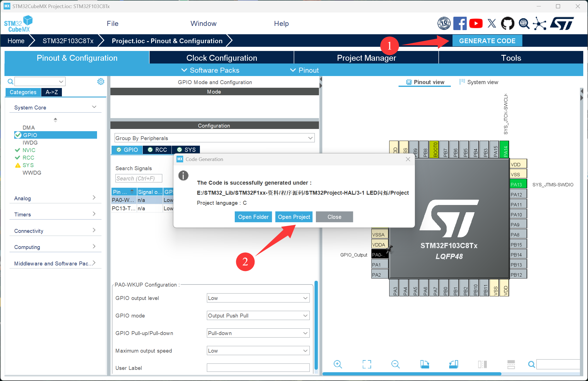Click the fit-to-screen icon under pinout
This screenshot has width=588, height=381.
click(367, 364)
